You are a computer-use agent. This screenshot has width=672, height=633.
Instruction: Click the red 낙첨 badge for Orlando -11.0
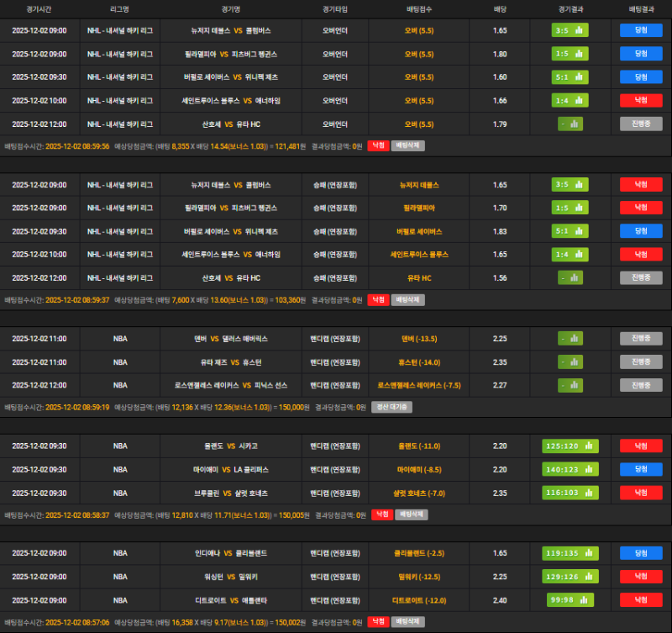(x=641, y=446)
